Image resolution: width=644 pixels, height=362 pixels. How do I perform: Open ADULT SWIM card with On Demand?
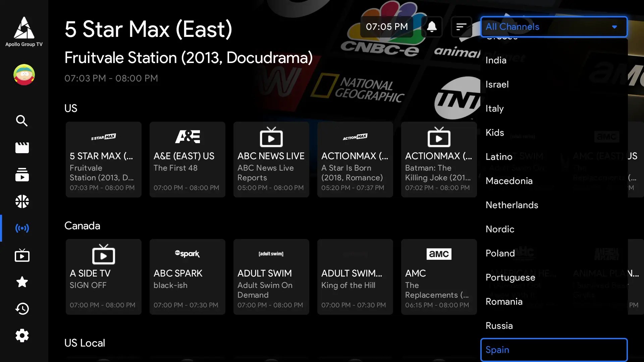(x=271, y=277)
